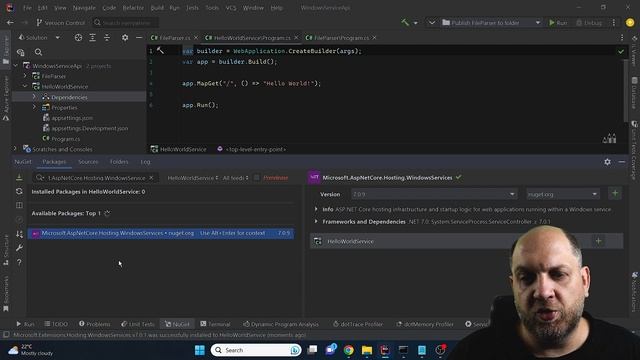
Task: Expand Scratches and Consoles node
Action: 16,149
